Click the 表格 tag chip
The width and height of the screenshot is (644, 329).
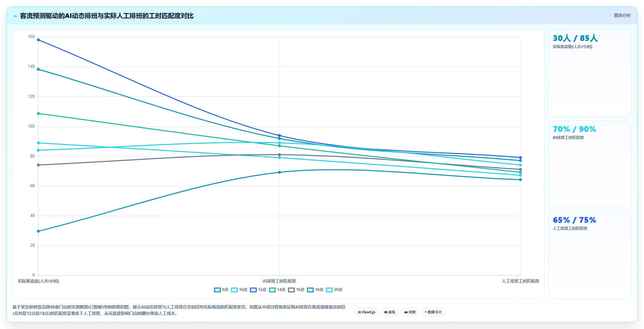[x=390, y=312]
